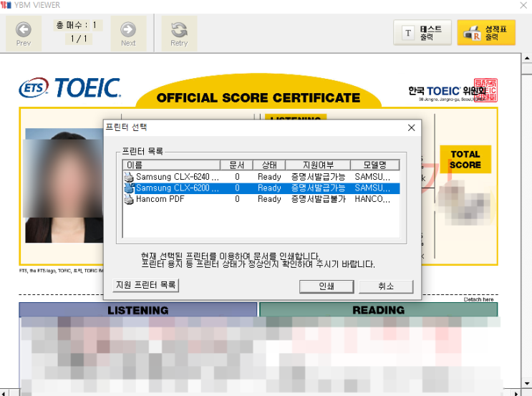This screenshot has width=532, height=396.
Task: Click 증명서발급불가 cell of Hancom PDF
Action: pyautogui.click(x=318, y=199)
